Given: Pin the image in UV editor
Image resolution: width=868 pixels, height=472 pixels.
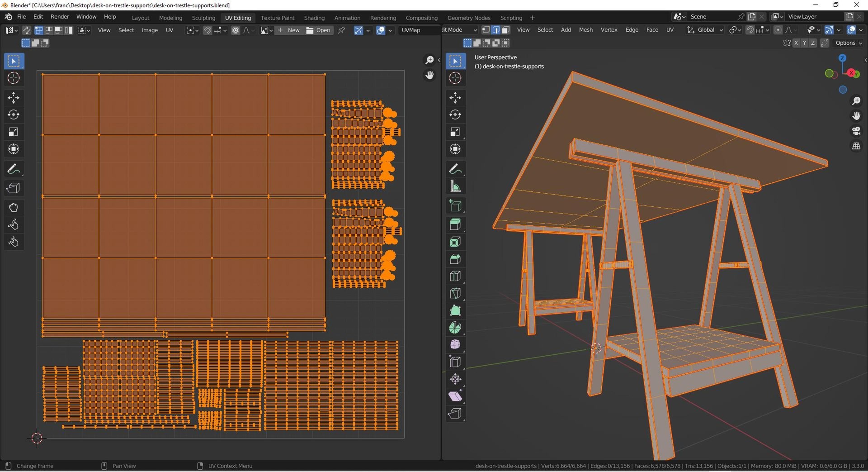Looking at the screenshot, I should [342, 30].
